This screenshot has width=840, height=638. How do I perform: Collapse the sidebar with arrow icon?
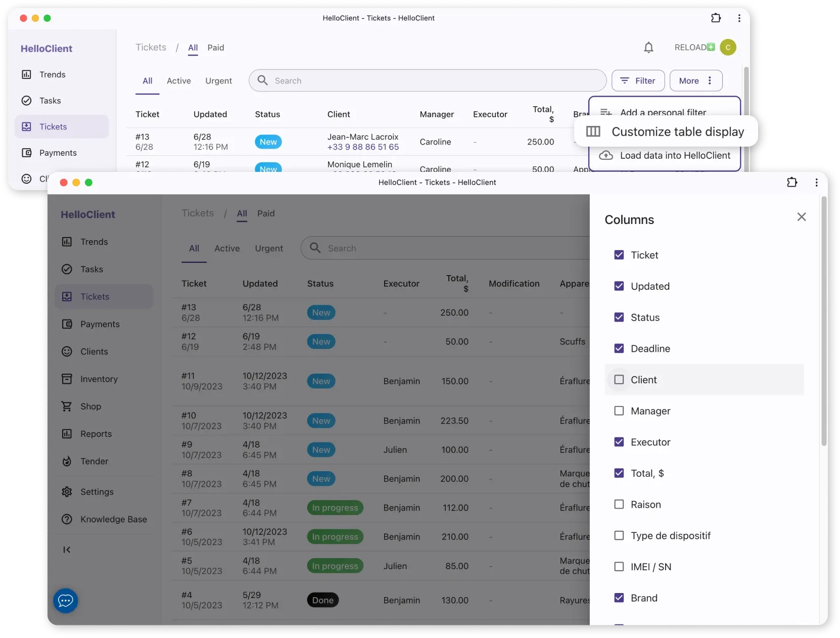pyautogui.click(x=67, y=550)
